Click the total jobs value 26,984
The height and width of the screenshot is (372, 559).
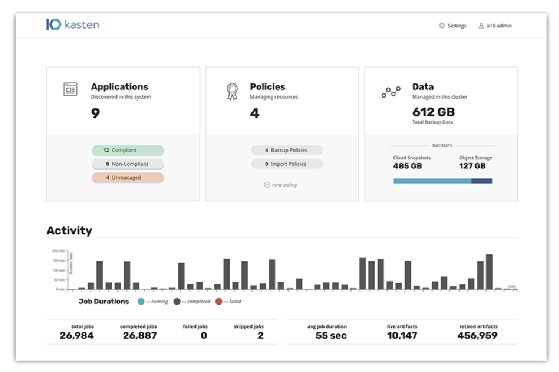76,336
